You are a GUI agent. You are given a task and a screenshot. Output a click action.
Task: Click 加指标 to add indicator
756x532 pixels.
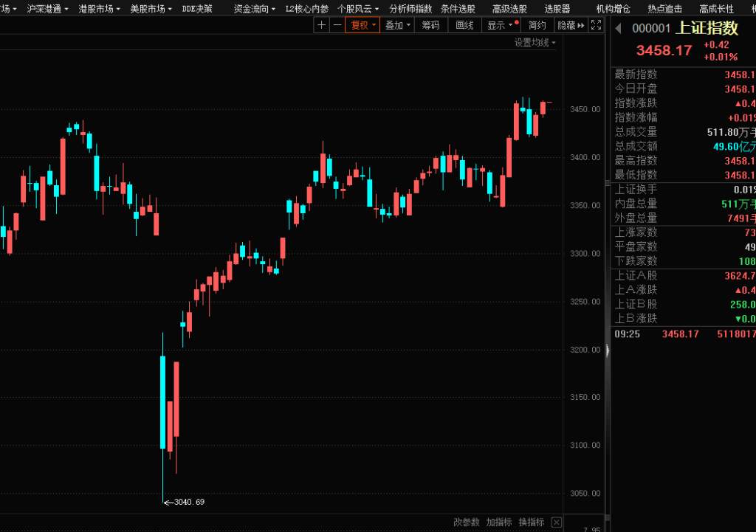(x=498, y=522)
